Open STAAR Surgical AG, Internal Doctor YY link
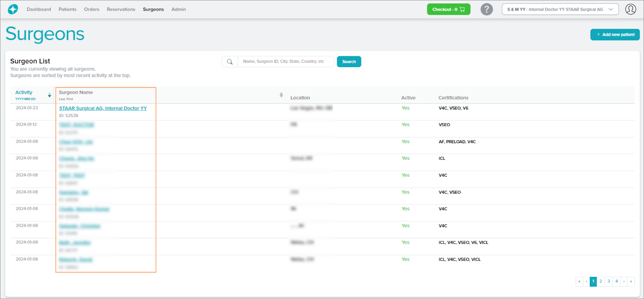This screenshot has width=644, height=299. click(103, 108)
